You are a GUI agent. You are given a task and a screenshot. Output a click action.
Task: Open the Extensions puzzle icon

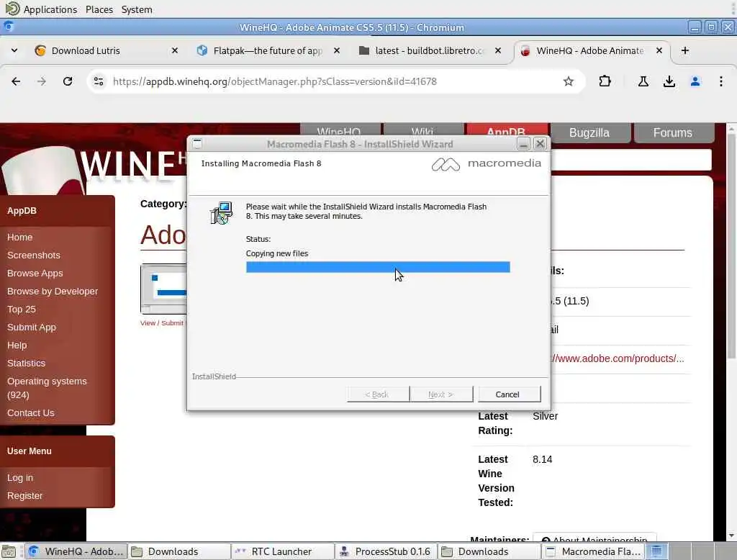click(605, 81)
